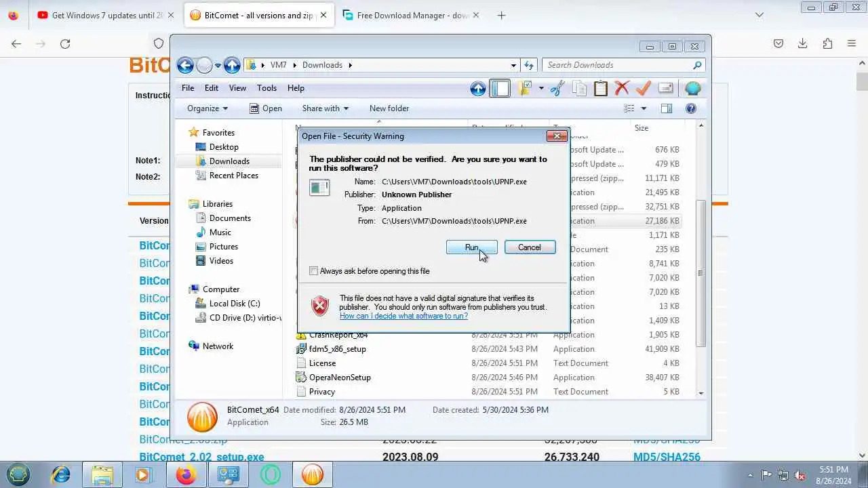Select Local Disk (C:) in navigation pane
The height and width of the screenshot is (488, 868).
(x=235, y=304)
